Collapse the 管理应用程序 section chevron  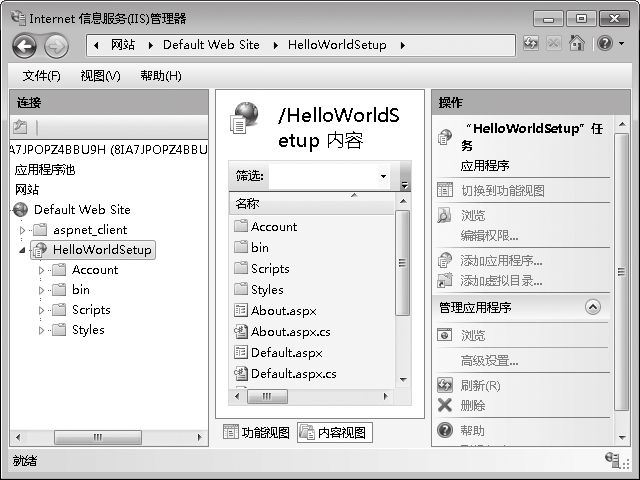pos(593,307)
